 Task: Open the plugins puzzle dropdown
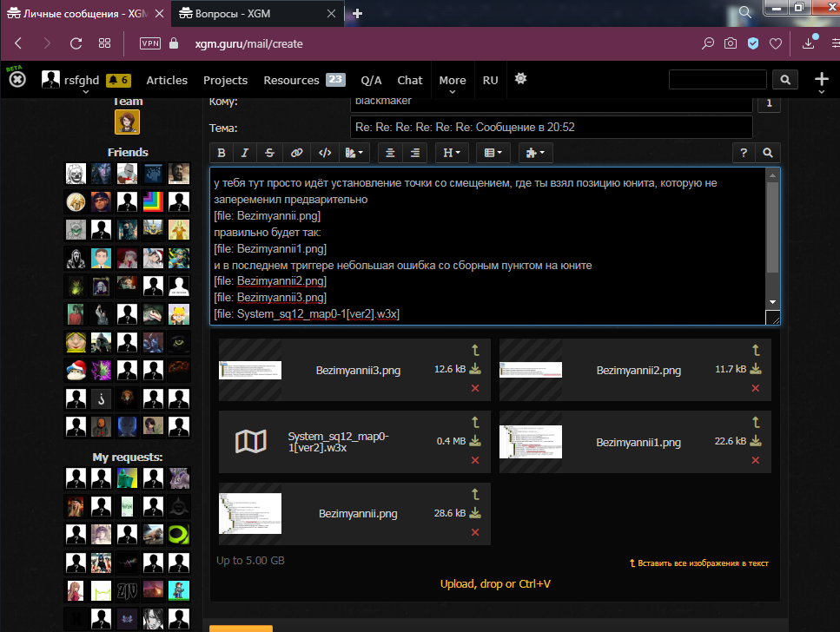click(x=535, y=153)
